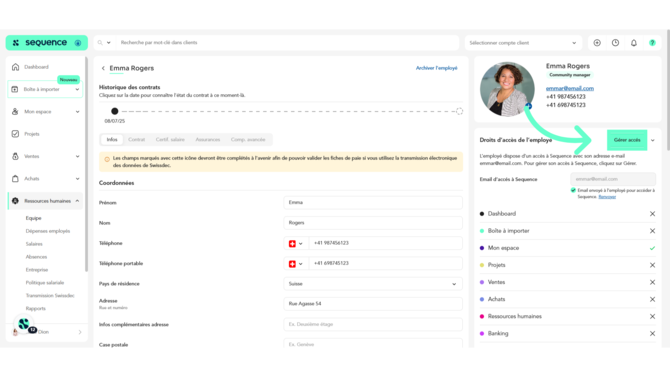
Task: Open the clock history icon
Action: pos(615,43)
